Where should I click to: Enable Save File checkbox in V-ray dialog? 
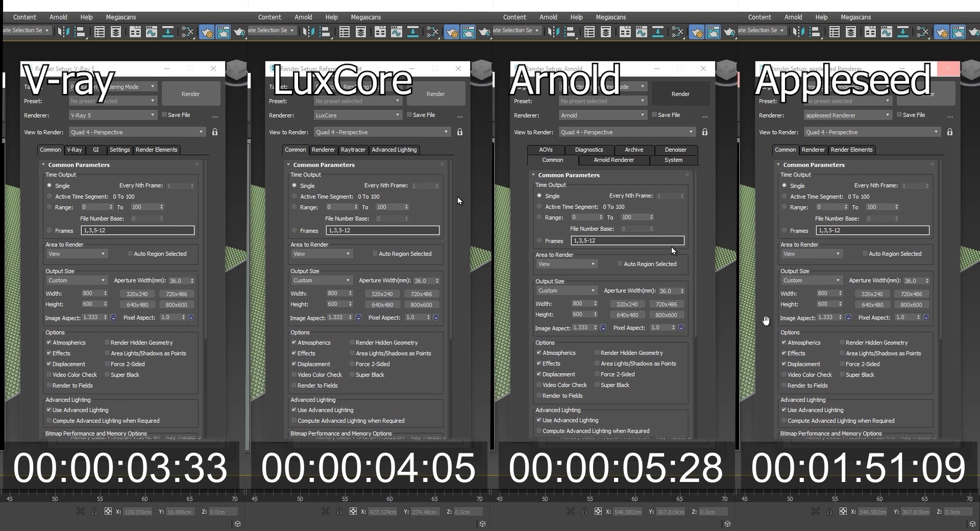[x=165, y=115]
